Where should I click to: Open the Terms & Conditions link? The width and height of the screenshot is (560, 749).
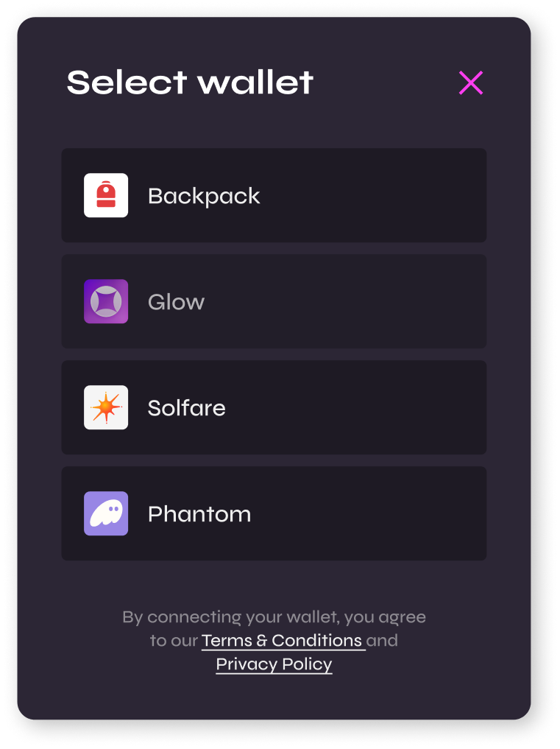pyautogui.click(x=283, y=641)
